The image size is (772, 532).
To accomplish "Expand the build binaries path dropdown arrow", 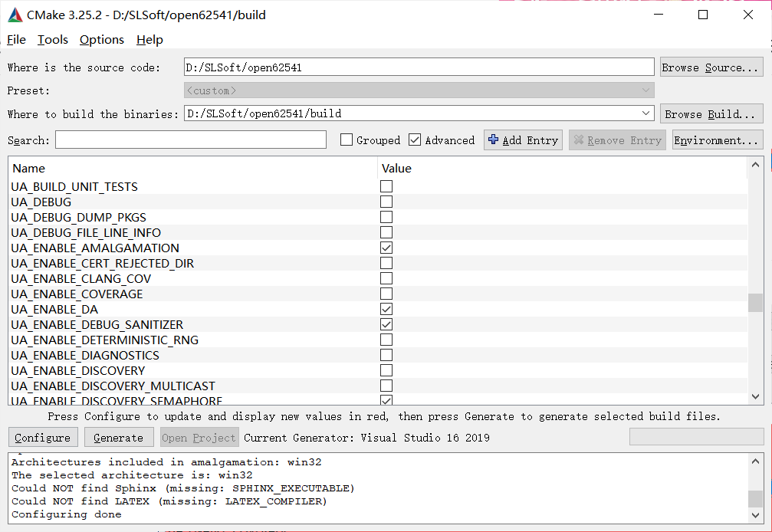I will click(x=646, y=113).
